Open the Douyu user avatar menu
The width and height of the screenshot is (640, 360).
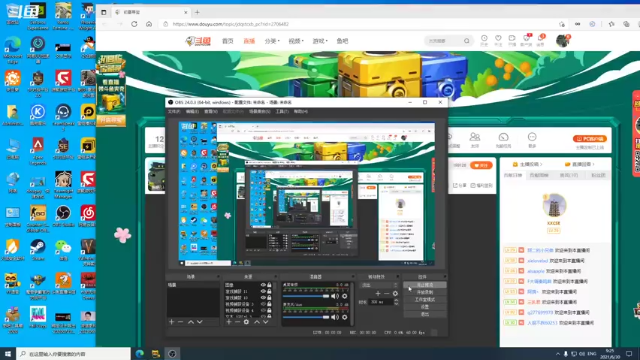[x=562, y=41]
